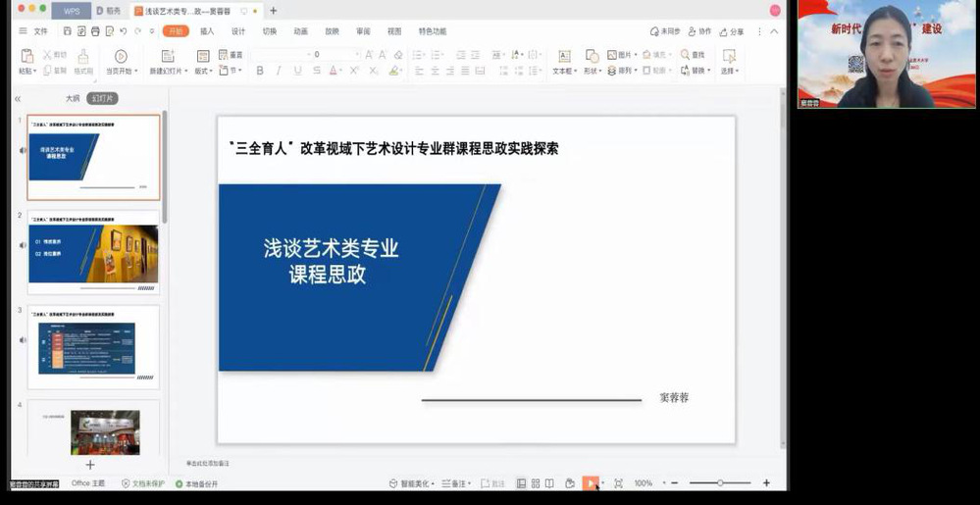This screenshot has width=980, height=505.
Task: Switch to the Animation (动画) tab
Action: (300, 31)
